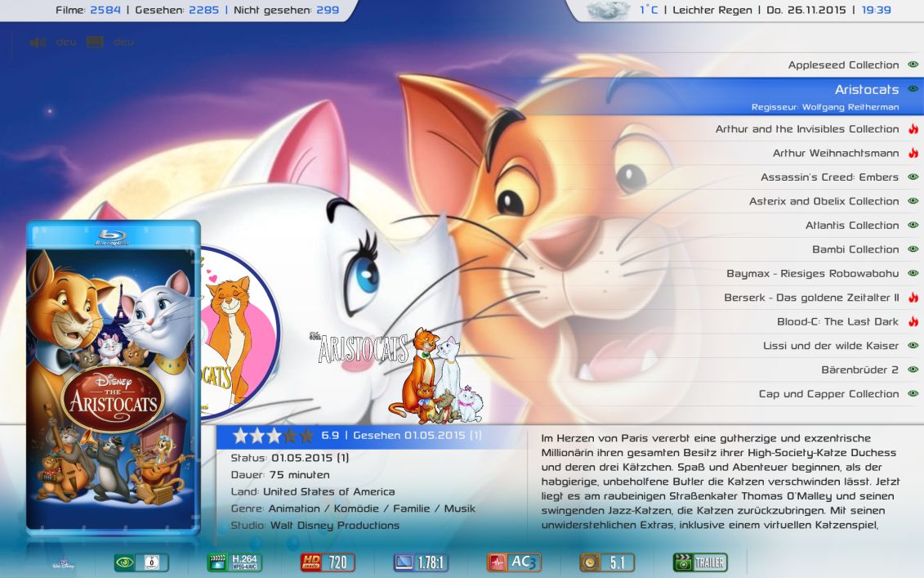Click the eye icon beside Cap und Capper Collection

tap(913, 394)
